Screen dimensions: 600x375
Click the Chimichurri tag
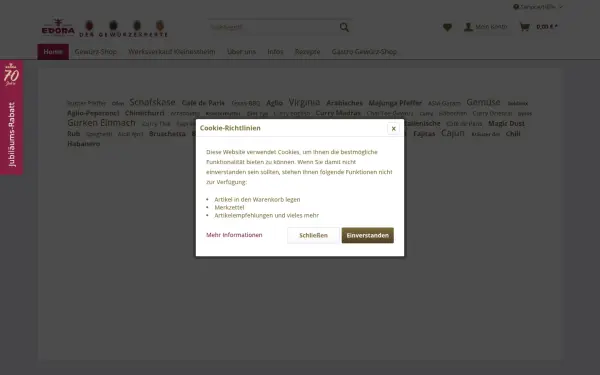tap(145, 113)
